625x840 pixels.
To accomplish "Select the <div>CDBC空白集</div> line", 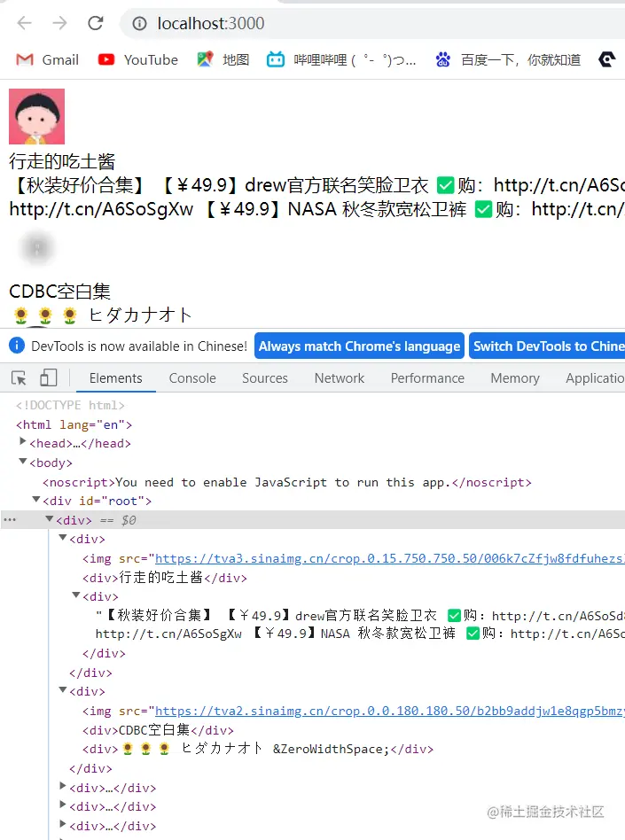I will tap(158, 730).
